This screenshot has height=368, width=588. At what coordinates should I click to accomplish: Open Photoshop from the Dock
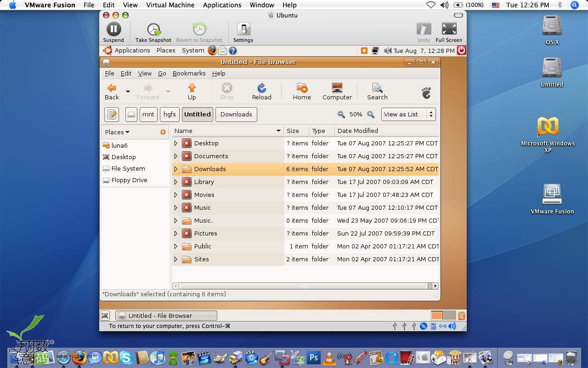pyautogui.click(x=314, y=357)
